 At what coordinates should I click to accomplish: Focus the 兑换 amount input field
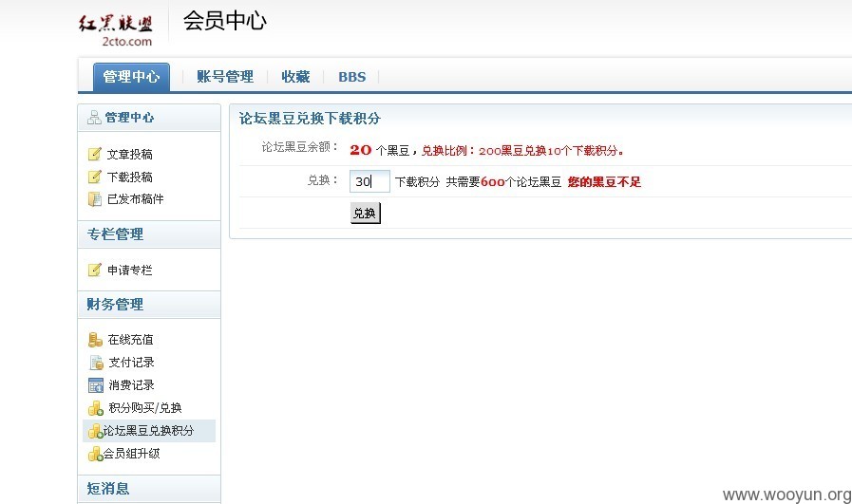[369, 181]
